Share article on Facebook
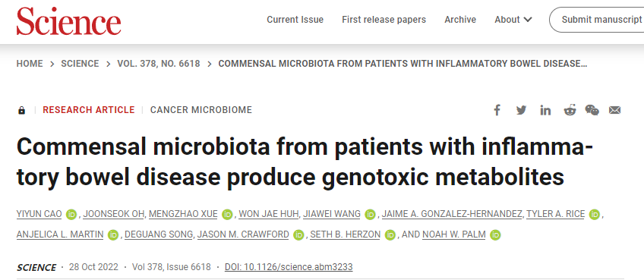The image size is (644, 280). click(x=497, y=110)
